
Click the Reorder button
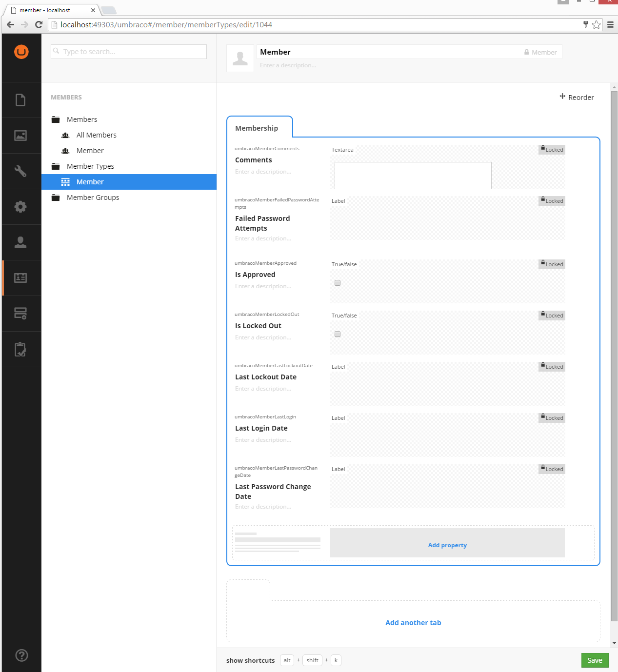click(x=577, y=97)
